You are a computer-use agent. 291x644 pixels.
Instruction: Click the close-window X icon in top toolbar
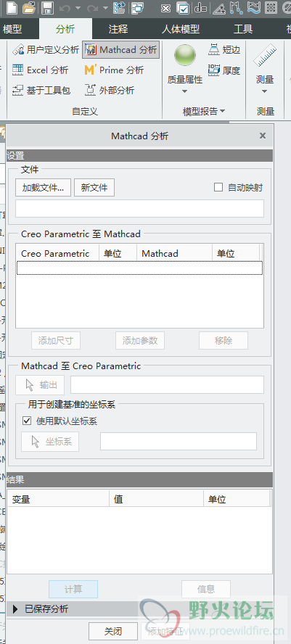tap(165, 8)
